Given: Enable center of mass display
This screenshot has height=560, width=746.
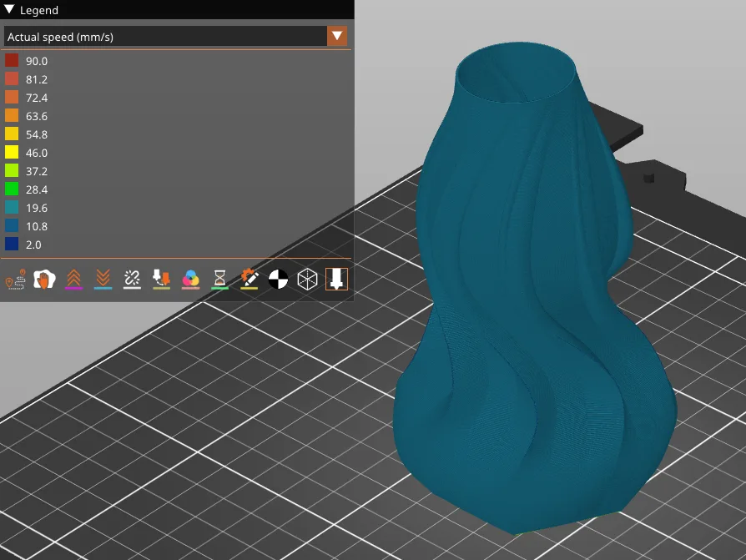Looking at the screenshot, I should (280, 279).
